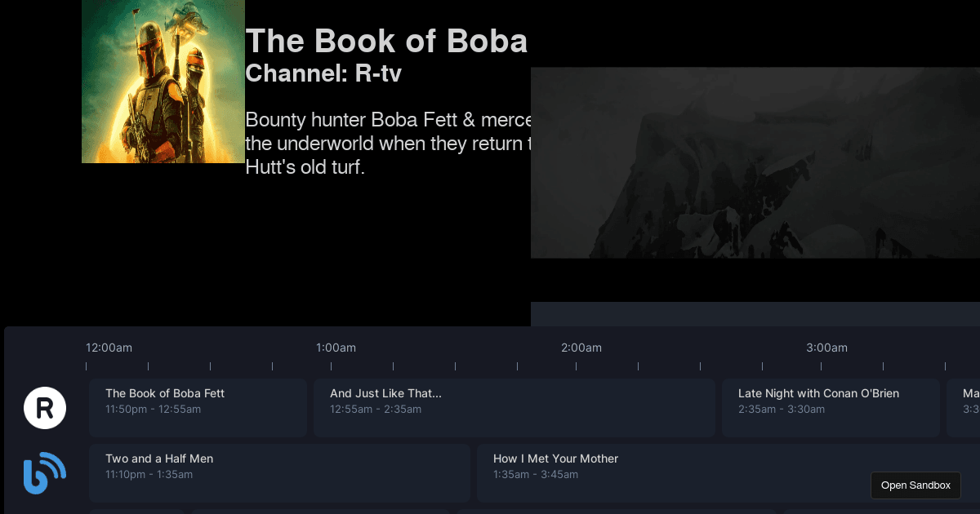Image resolution: width=980 pixels, height=514 pixels.
Task: Choose Late Night with Conan O'Brien
Action: tap(831, 407)
